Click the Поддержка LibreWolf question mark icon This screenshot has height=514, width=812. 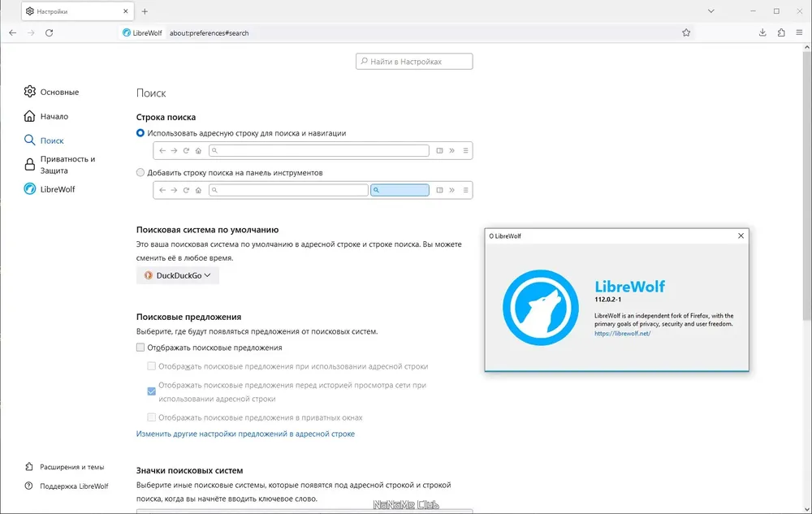point(29,486)
